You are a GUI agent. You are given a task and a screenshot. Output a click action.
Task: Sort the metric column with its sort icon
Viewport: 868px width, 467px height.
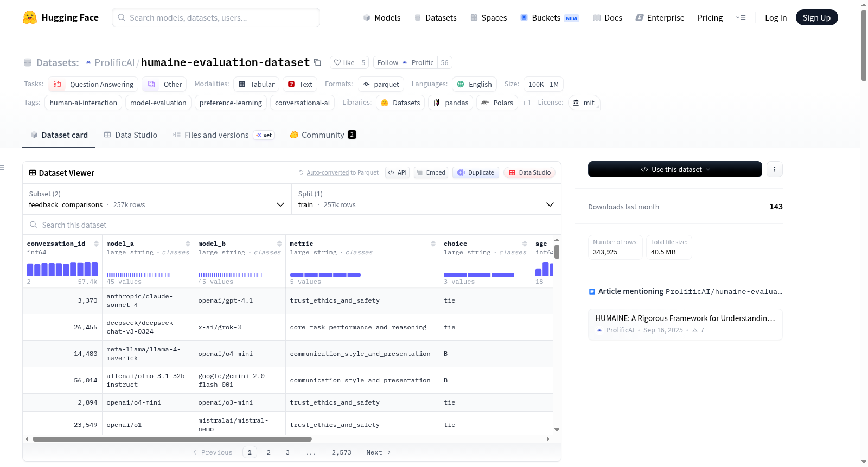pyautogui.click(x=433, y=244)
